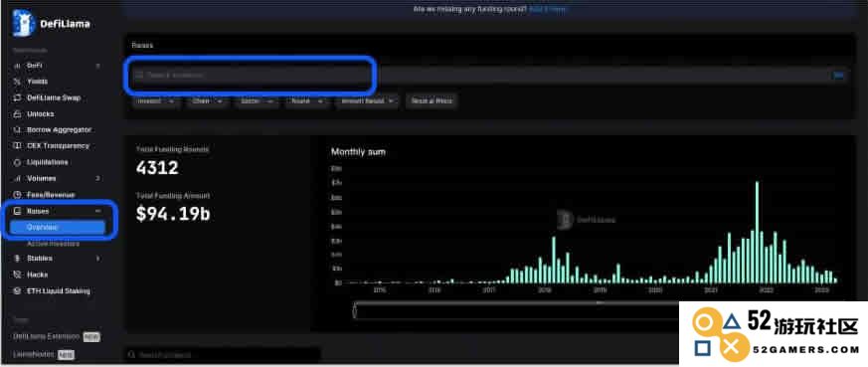Click search icon in bottom search box

131,355
